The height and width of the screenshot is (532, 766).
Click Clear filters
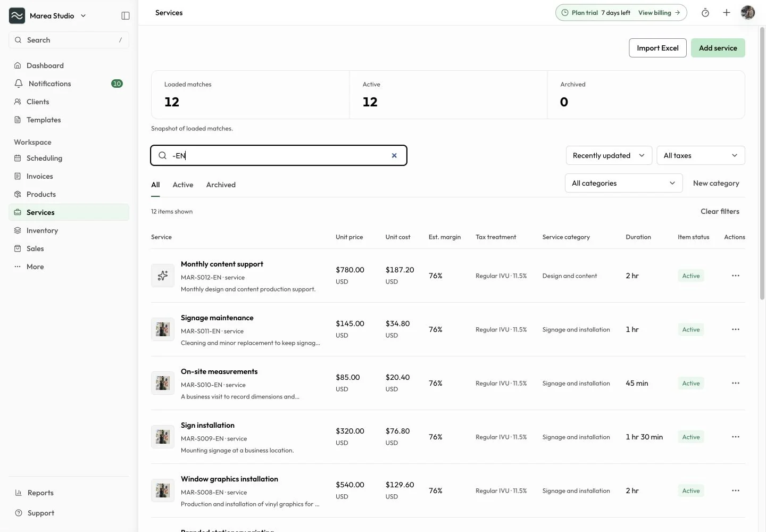coord(720,211)
